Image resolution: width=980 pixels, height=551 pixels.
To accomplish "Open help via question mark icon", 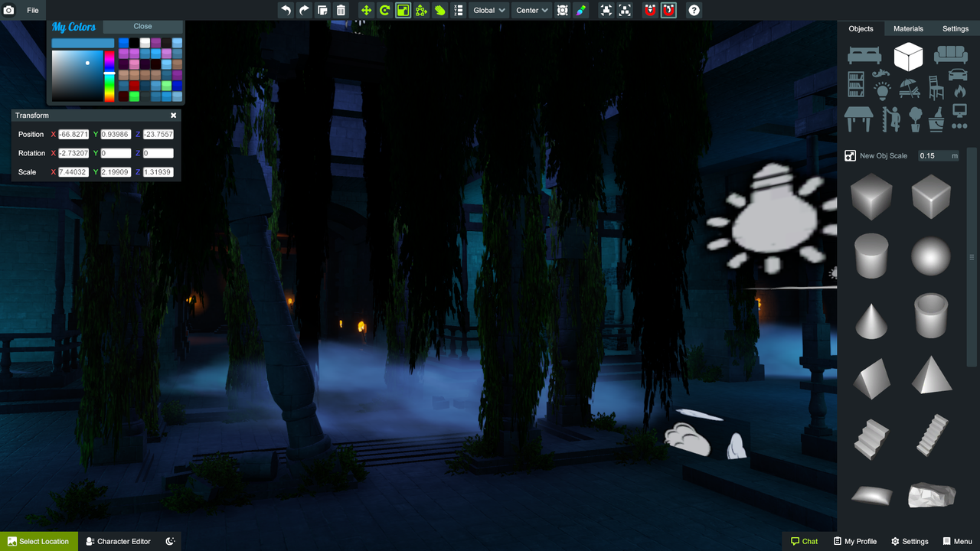I will click(694, 10).
